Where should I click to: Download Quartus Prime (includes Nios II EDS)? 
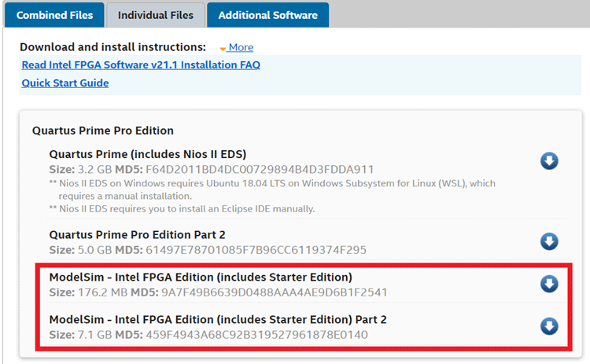point(549,161)
